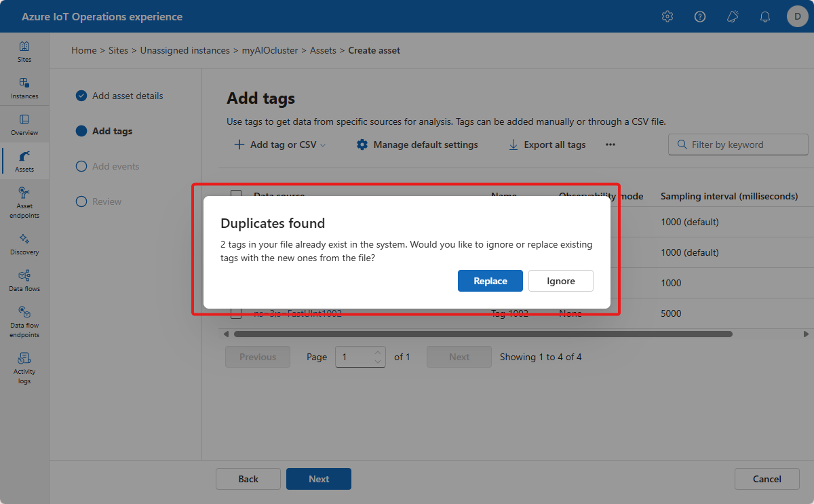The height and width of the screenshot is (504, 814).
Task: Click the Sites breadcrumb link
Action: [x=118, y=50]
